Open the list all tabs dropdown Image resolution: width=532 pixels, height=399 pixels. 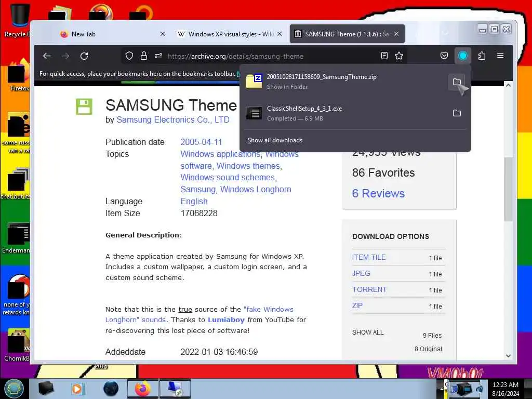[x=445, y=33]
